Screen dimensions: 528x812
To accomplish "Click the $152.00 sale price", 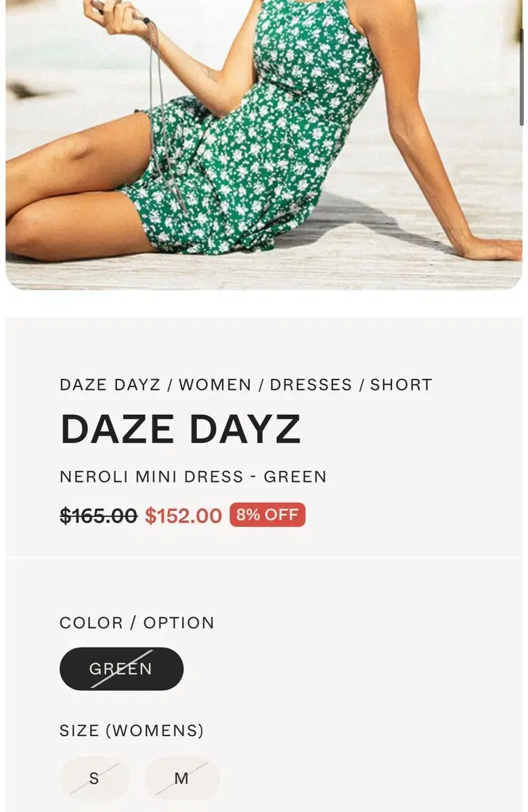I will (x=183, y=516).
